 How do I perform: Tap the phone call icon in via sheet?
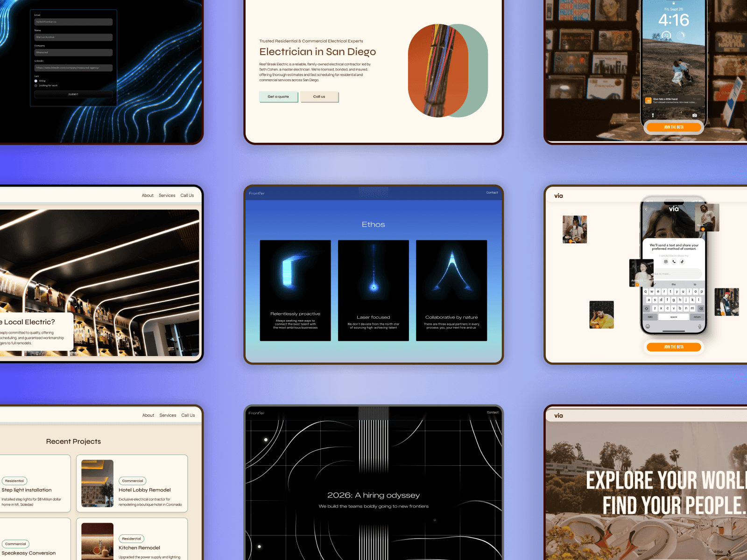674,261
